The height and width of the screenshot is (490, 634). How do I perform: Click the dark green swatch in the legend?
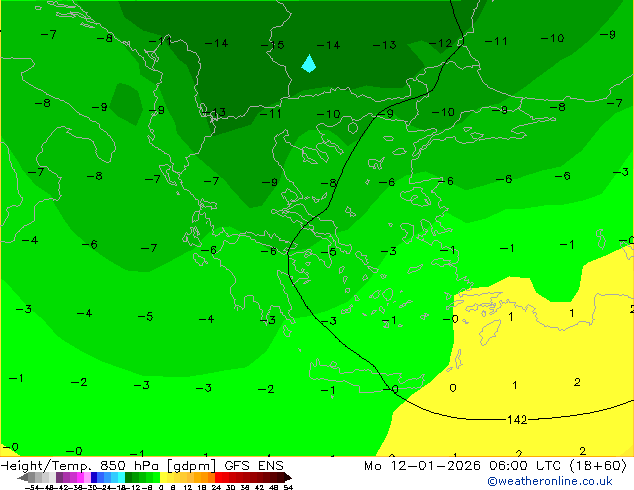[129, 477]
